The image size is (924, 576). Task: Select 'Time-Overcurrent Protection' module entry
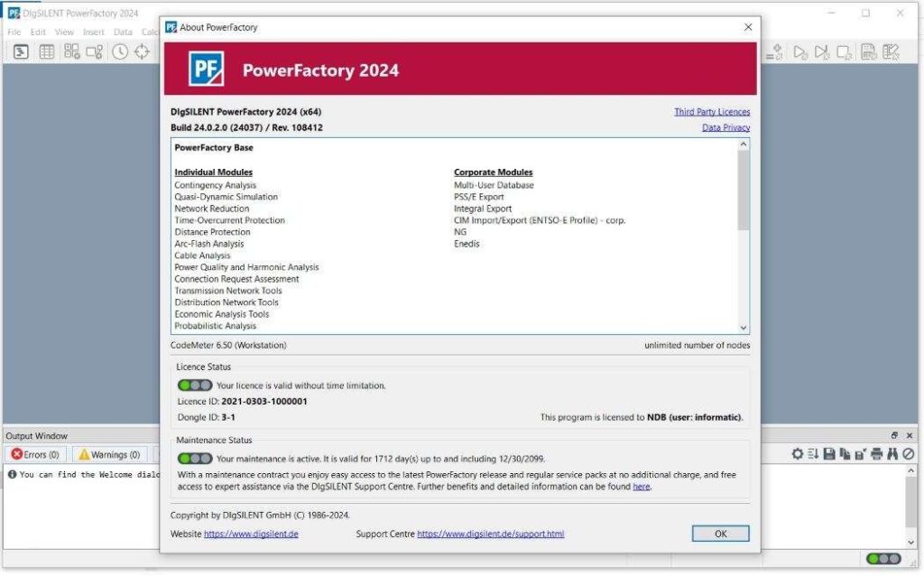point(229,220)
